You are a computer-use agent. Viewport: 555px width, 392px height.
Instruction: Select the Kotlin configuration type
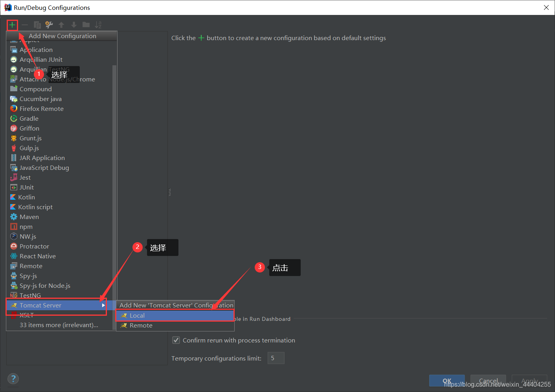coord(59,197)
